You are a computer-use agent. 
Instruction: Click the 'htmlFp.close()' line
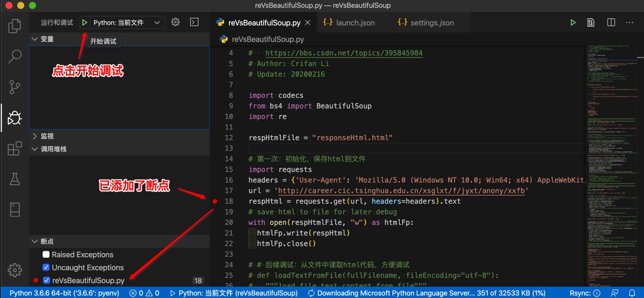pyautogui.click(x=286, y=244)
